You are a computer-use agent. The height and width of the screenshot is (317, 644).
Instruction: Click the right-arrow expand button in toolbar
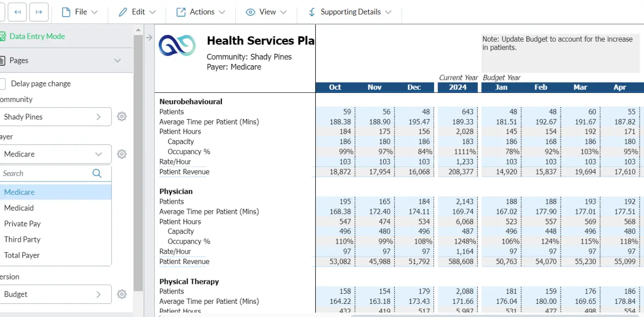pyautogui.click(x=39, y=12)
